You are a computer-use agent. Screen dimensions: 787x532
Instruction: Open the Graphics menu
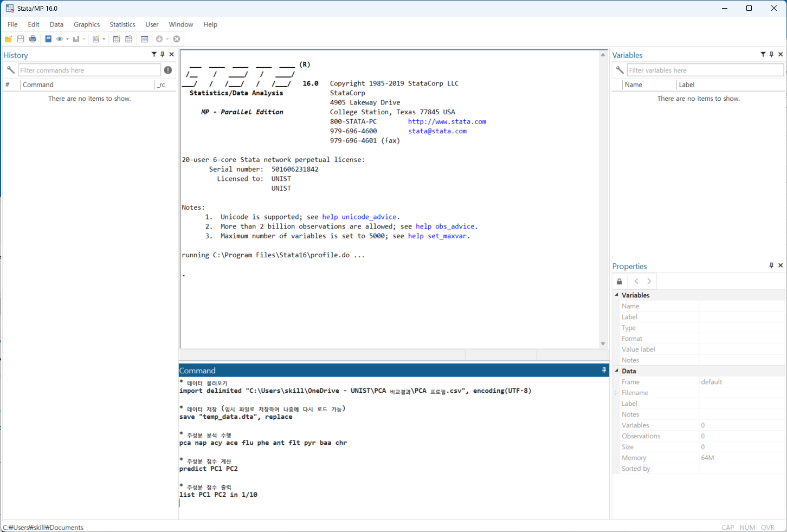pos(87,24)
